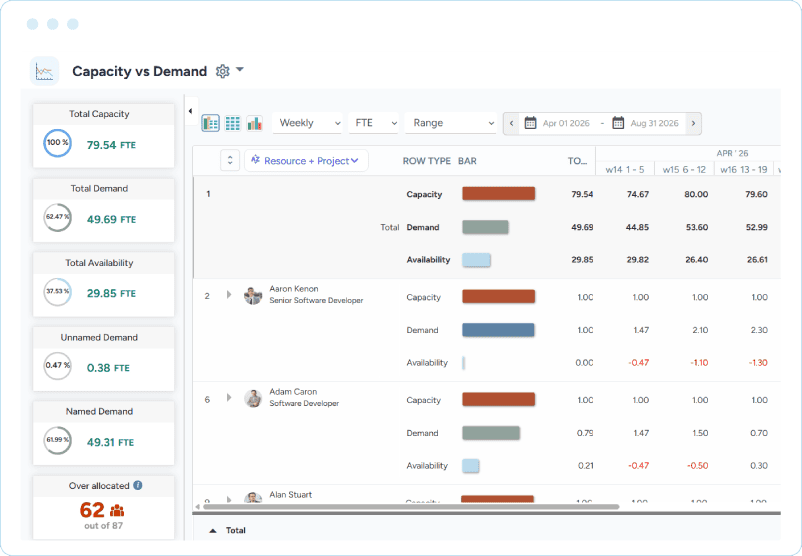Expand the bottom Total section arrow
This screenshot has height=556, width=802.
click(x=213, y=531)
